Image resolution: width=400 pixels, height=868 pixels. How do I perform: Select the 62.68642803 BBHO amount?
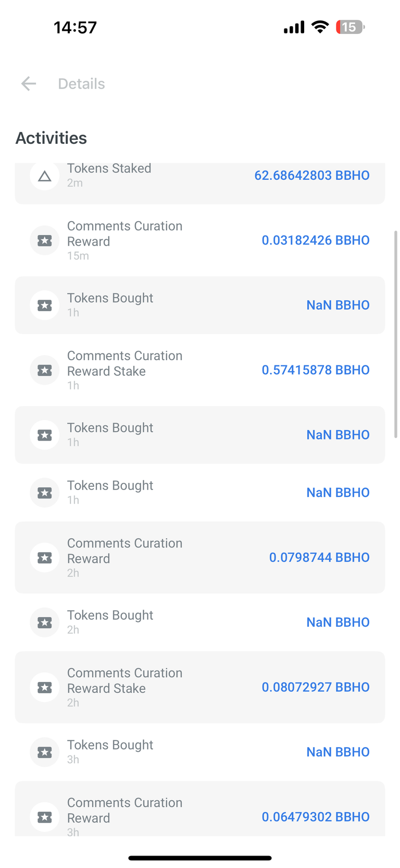click(312, 176)
